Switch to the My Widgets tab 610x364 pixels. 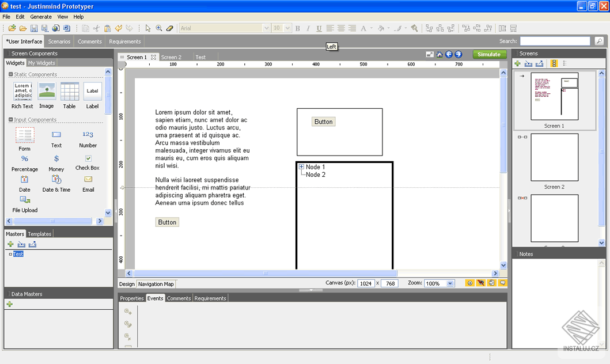point(41,63)
